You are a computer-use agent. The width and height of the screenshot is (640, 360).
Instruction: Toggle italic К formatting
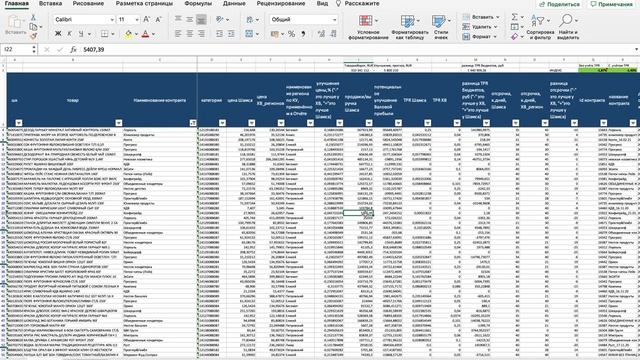tap(69, 34)
